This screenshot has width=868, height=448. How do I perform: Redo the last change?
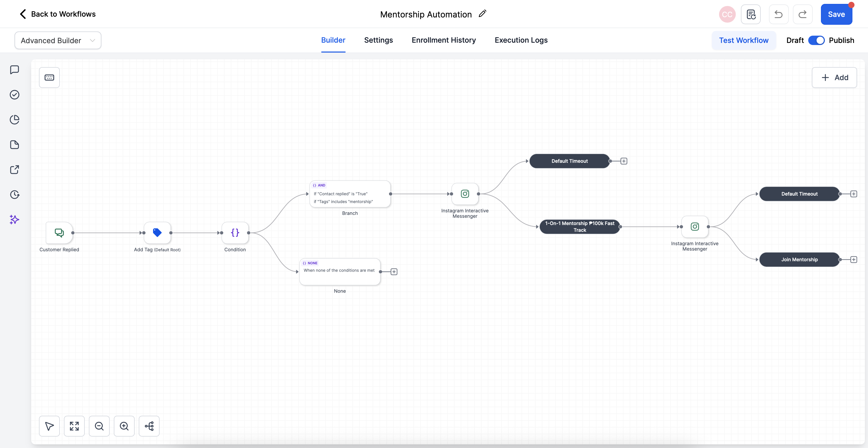tap(803, 15)
